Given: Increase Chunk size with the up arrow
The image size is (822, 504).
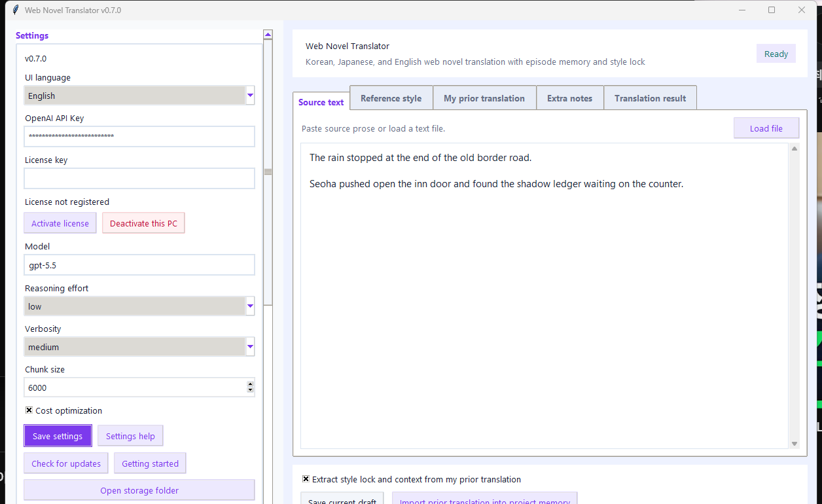Looking at the screenshot, I should click(x=250, y=384).
